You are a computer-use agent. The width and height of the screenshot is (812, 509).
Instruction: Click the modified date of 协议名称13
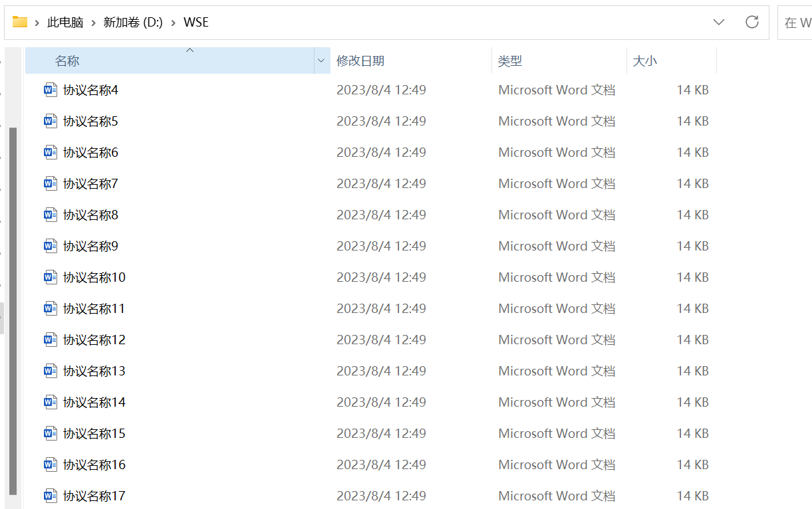click(x=381, y=371)
